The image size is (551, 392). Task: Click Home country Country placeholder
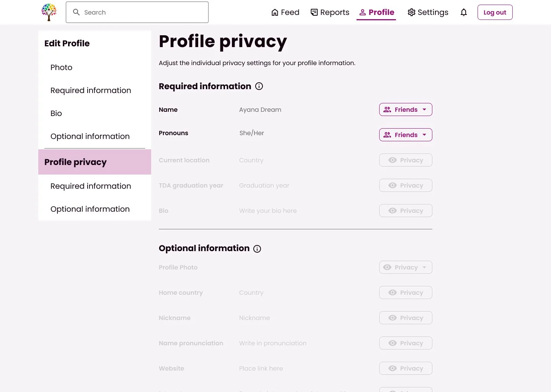[251, 292]
